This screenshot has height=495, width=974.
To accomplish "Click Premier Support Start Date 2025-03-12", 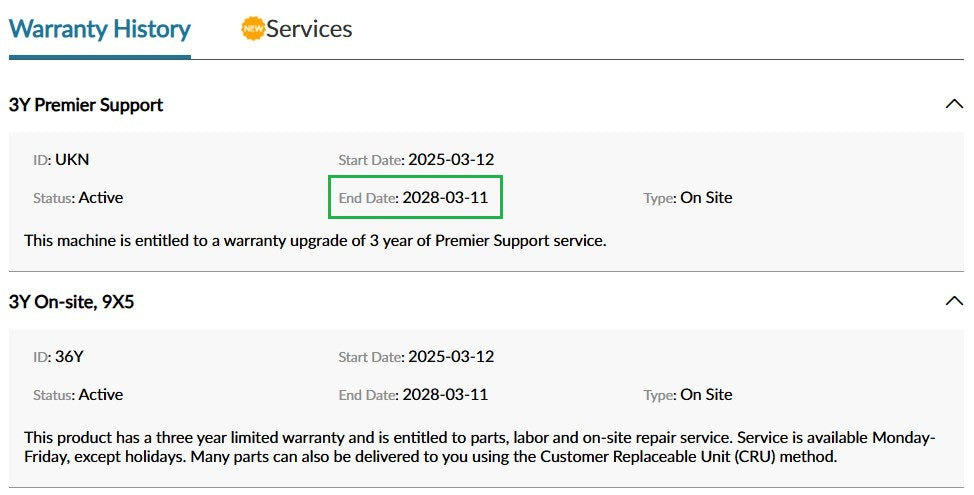I will point(450,159).
